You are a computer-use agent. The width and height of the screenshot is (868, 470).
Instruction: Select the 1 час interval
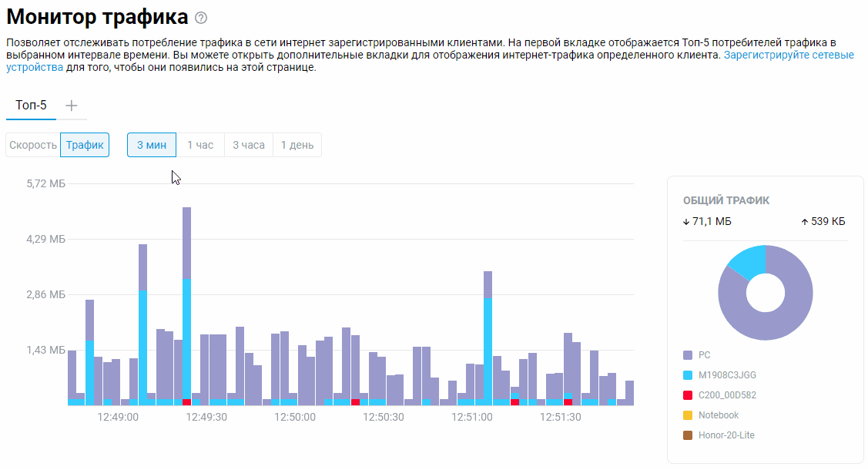coord(200,145)
